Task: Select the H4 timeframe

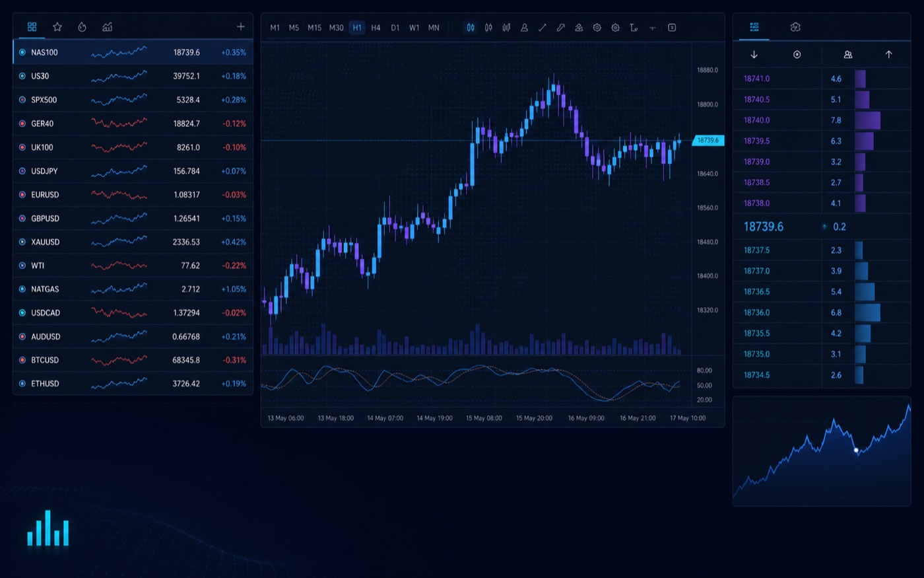Action: (376, 28)
